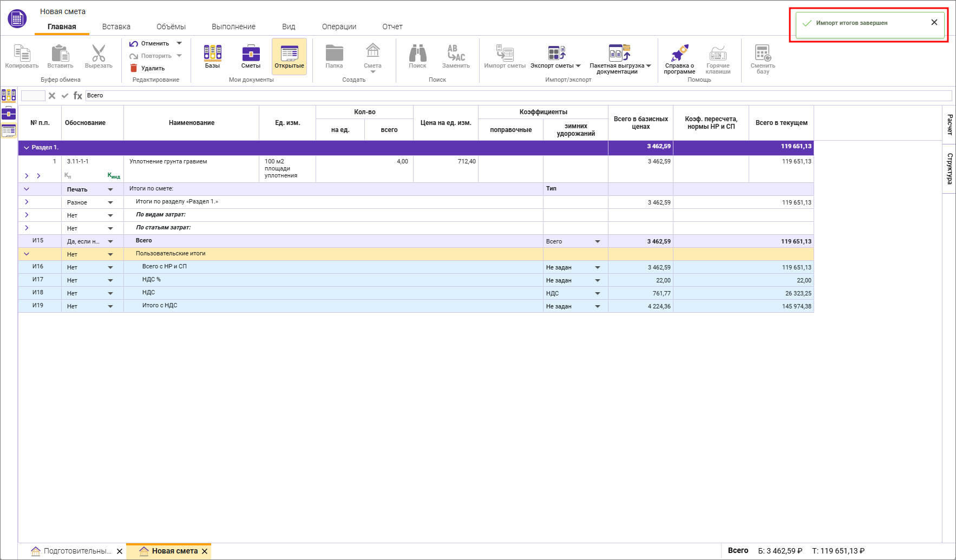Cancel formula entry with X icon

pyautogui.click(x=52, y=96)
